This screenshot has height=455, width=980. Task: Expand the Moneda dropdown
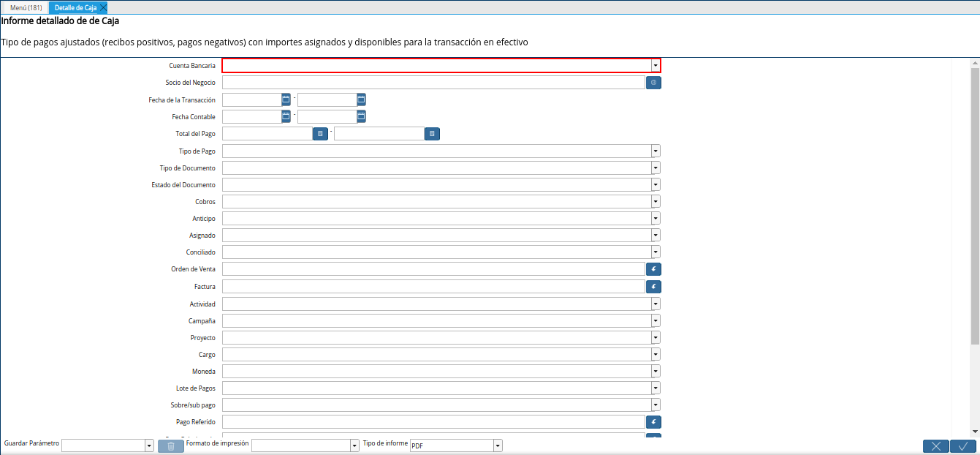point(656,372)
